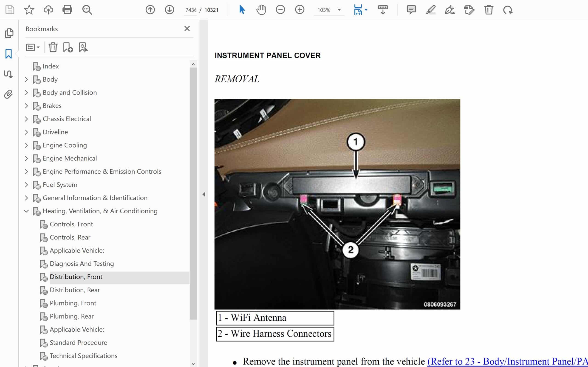This screenshot has width=588, height=367.
Task: Close the Bookmarks panel
Action: point(187,29)
